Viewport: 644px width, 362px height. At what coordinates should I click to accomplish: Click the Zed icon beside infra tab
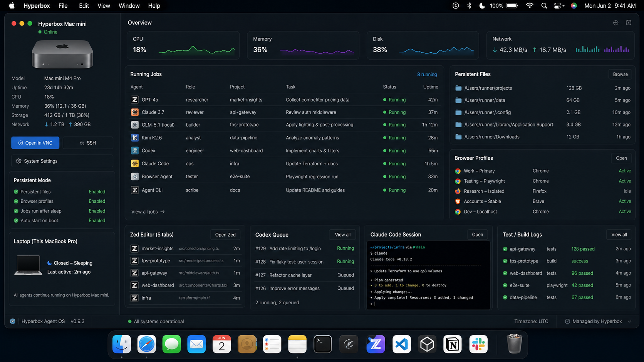tap(134, 298)
